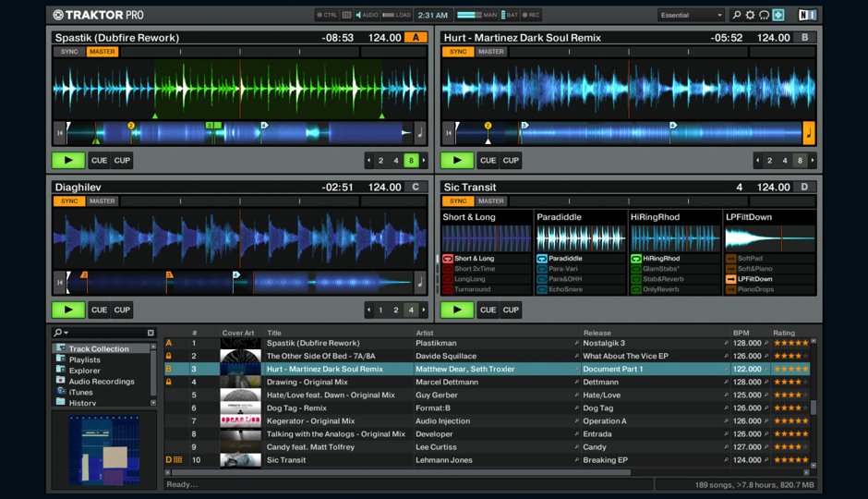Click the magnifier icon in the header

[x=736, y=15]
